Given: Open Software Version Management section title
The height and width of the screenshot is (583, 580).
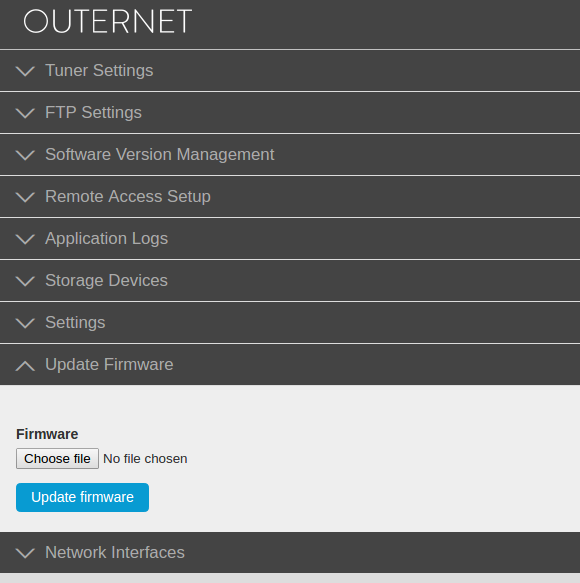Looking at the screenshot, I should click(160, 155).
